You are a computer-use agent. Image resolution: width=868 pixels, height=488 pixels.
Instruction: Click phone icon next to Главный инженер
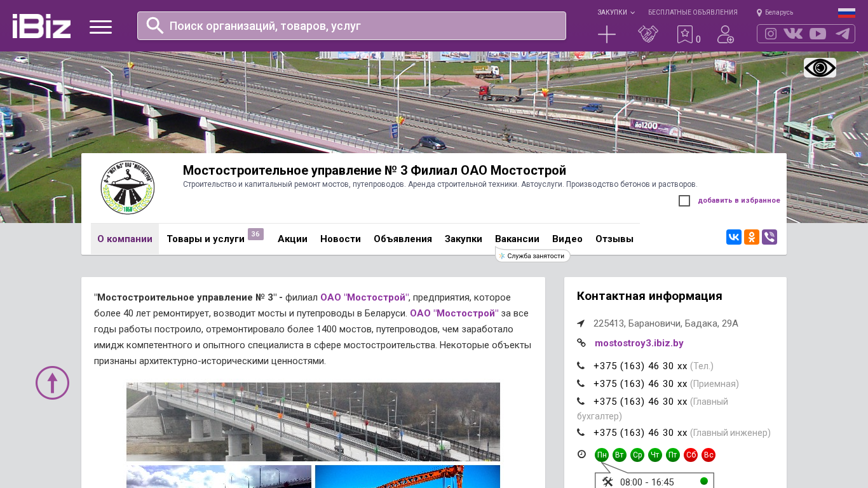581,433
